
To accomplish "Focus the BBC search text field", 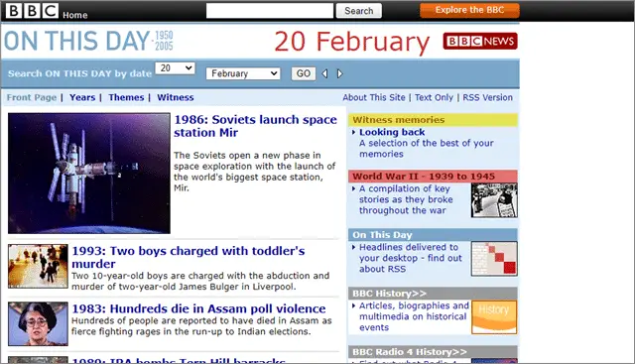I will (270, 11).
